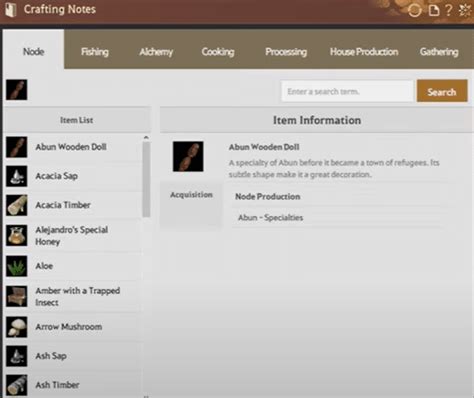Select Ash Timber in item list
This screenshot has height=398, width=474.
tap(57, 385)
